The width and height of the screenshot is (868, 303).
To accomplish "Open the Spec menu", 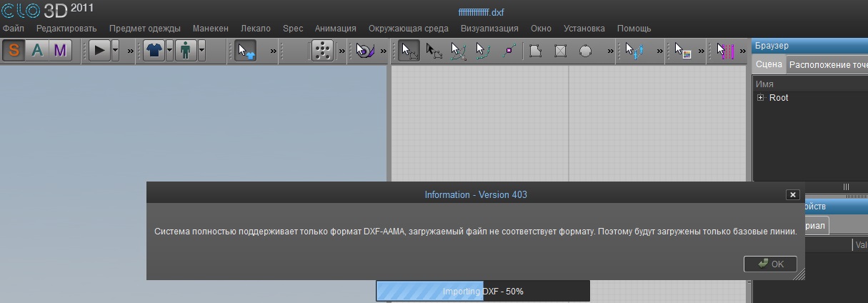I will [293, 29].
